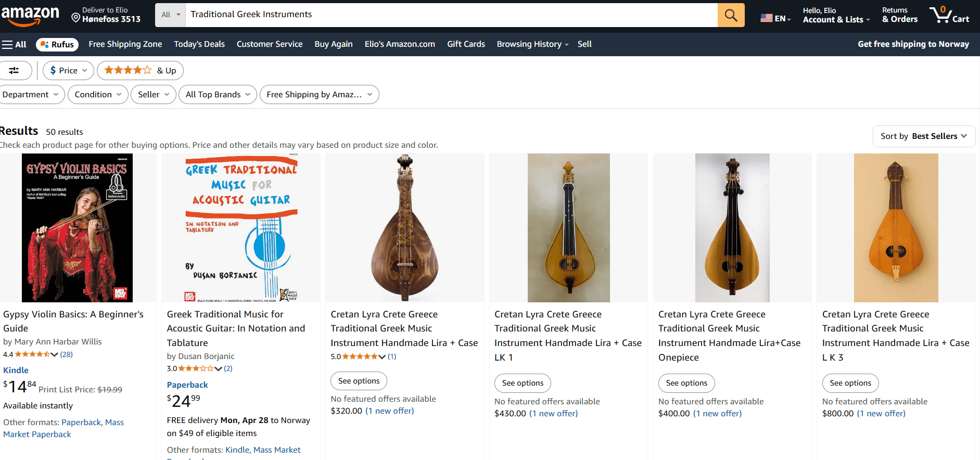Viewport: 980px width, 460px height.
Task: Open the All hamburger menu
Action: click(15, 44)
